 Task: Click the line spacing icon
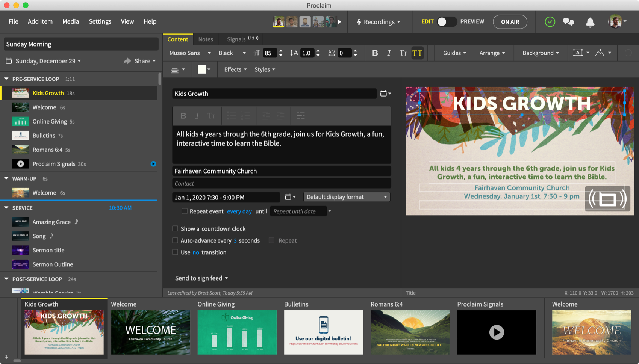pos(294,53)
